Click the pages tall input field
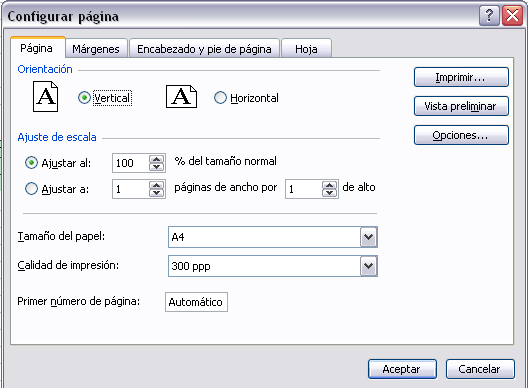The width and height of the screenshot is (528, 388). coord(304,189)
